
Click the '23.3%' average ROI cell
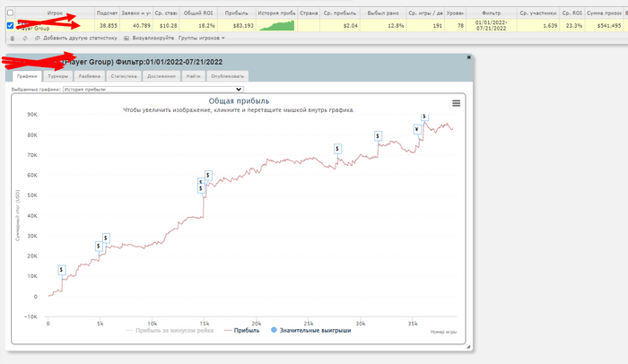coord(574,26)
